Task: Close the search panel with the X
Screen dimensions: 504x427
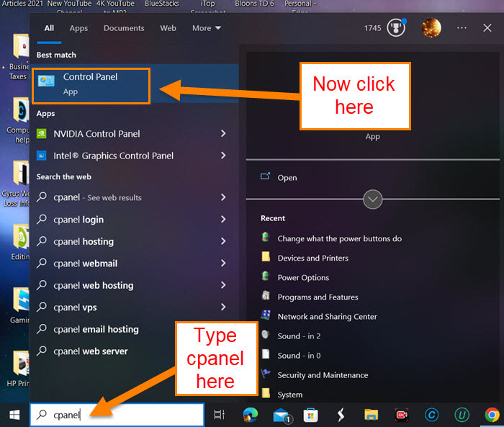Action: click(x=487, y=28)
